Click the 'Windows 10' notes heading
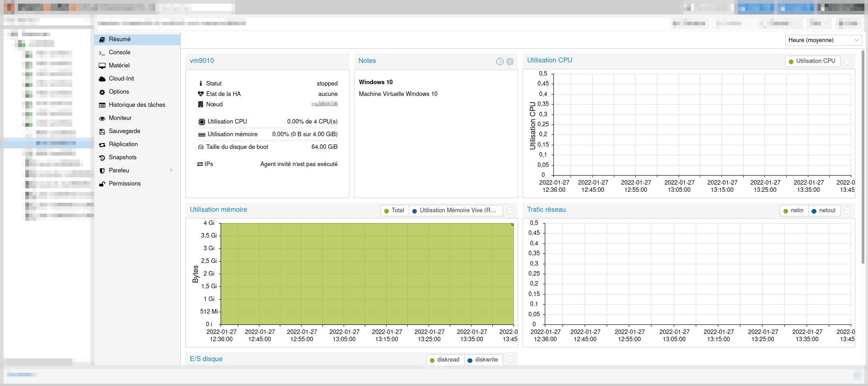 pyautogui.click(x=376, y=82)
